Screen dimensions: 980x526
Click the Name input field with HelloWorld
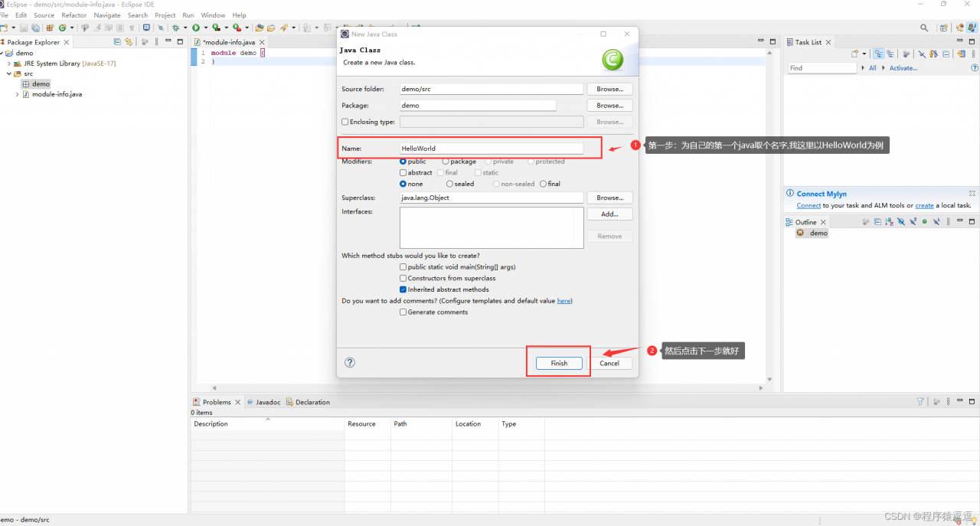point(492,149)
